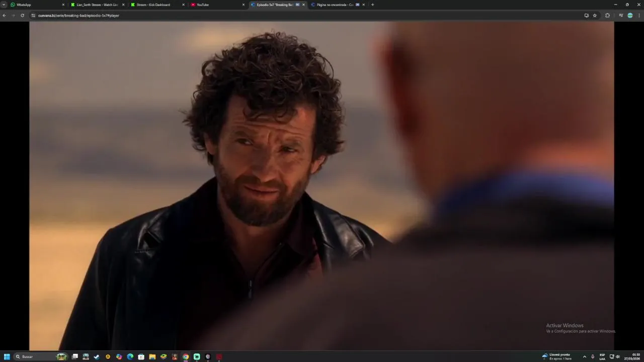Go back to the previous page
Viewport: 644px width, 362px height.
4,16
